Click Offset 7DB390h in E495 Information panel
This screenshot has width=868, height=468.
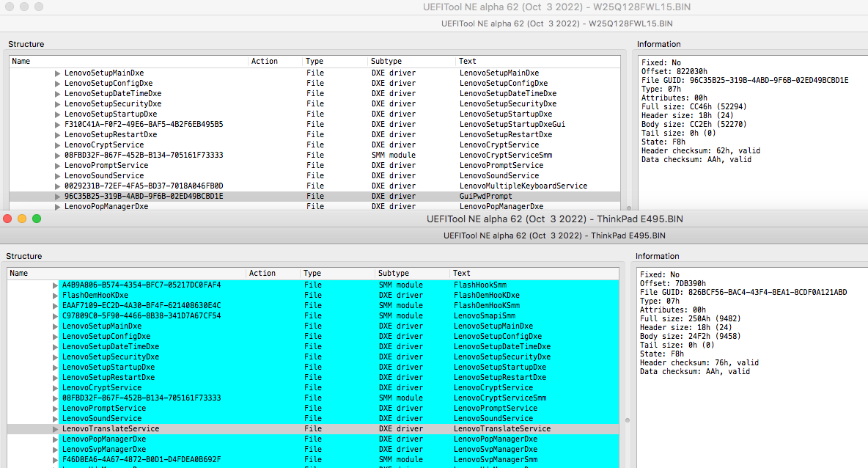(x=672, y=284)
